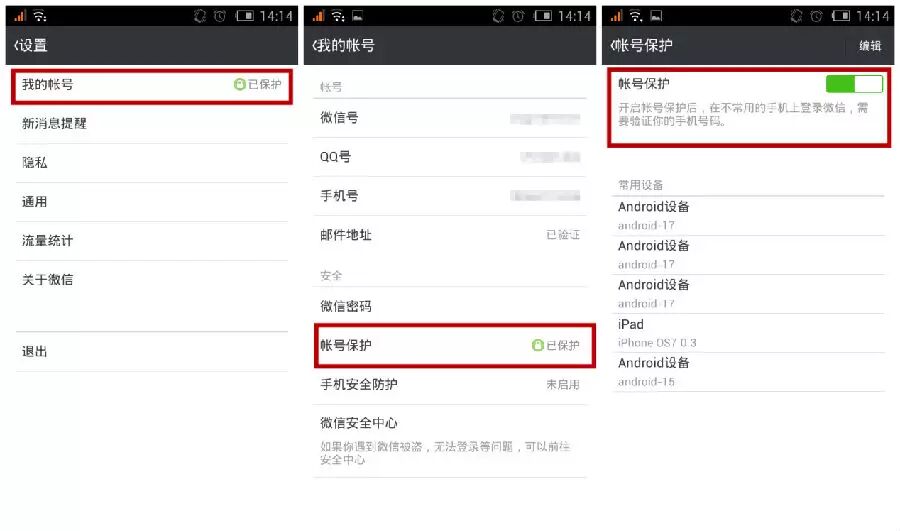This screenshot has width=900, height=531.
Task: Open 邮件地址 row marked 已验证
Action: [450, 235]
